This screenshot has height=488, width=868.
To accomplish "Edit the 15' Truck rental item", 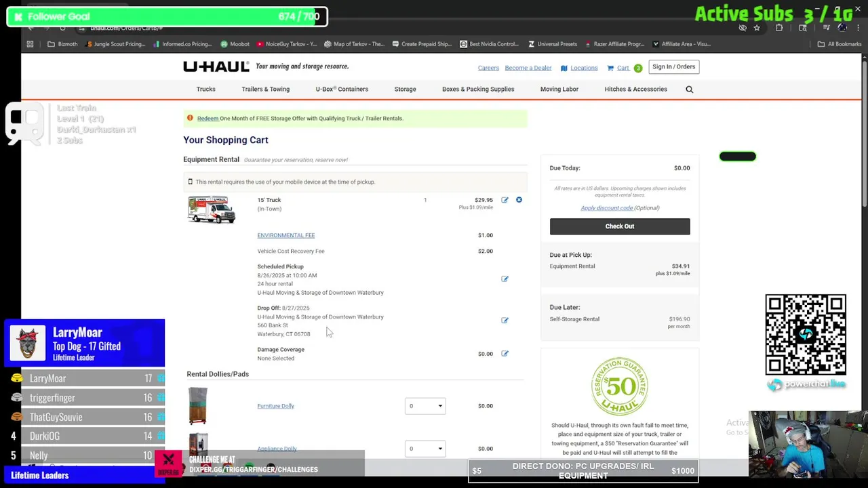I will click(x=505, y=200).
